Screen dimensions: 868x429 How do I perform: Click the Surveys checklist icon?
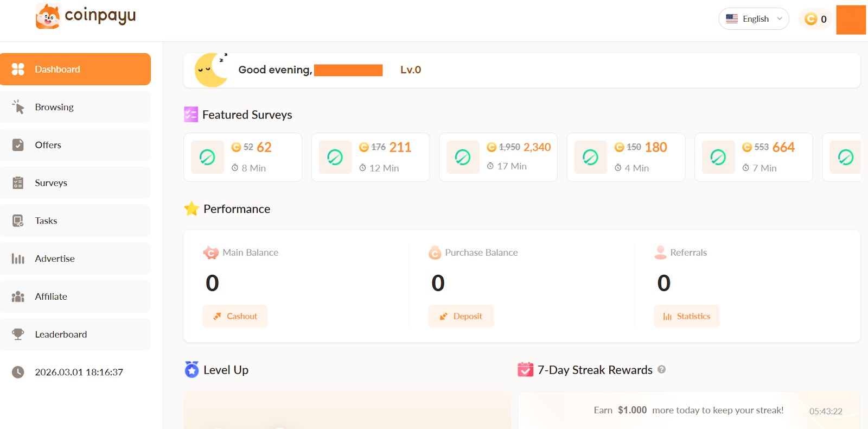tap(18, 183)
